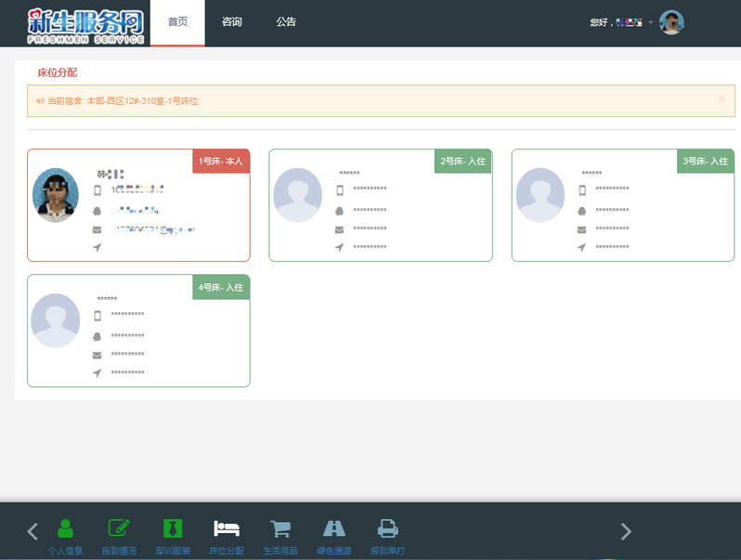
Task: Click the 3号床- 入住 green label
Action: [x=706, y=161]
